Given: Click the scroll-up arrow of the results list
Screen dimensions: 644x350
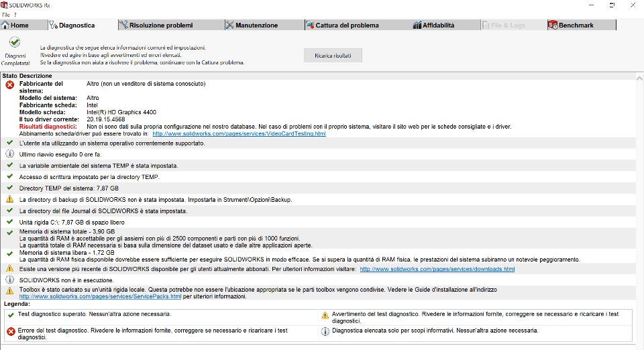Looking at the screenshot, I should tap(639, 78).
